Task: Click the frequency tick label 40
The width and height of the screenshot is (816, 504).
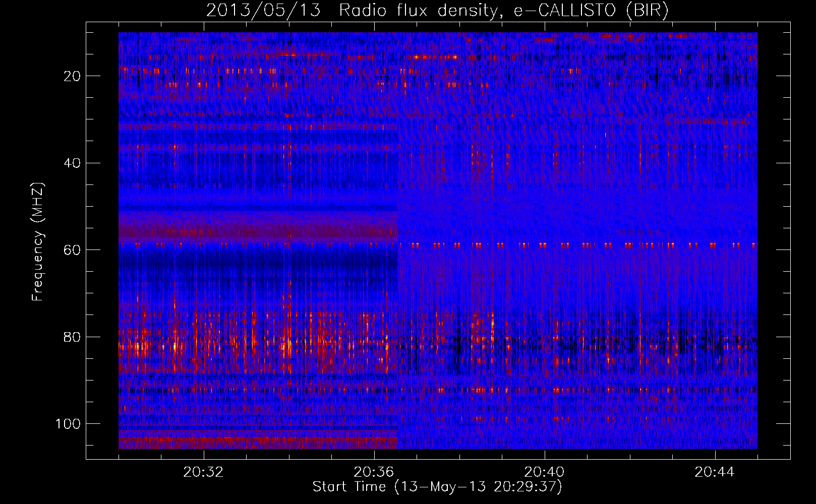Action: (72, 163)
